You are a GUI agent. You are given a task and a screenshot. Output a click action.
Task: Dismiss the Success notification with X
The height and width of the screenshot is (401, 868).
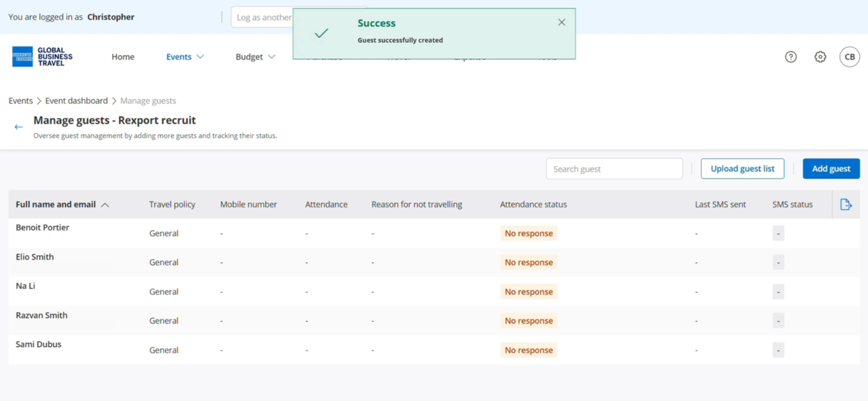coord(561,23)
